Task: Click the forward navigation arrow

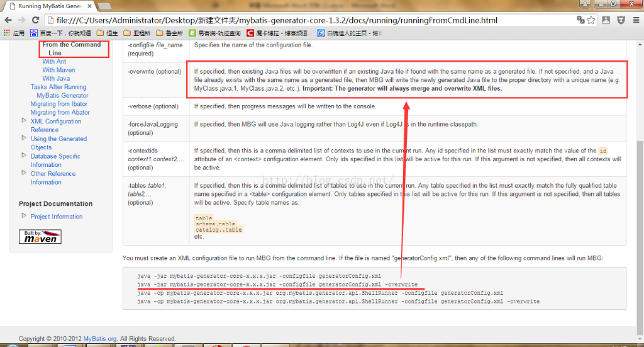Action: tap(22, 20)
